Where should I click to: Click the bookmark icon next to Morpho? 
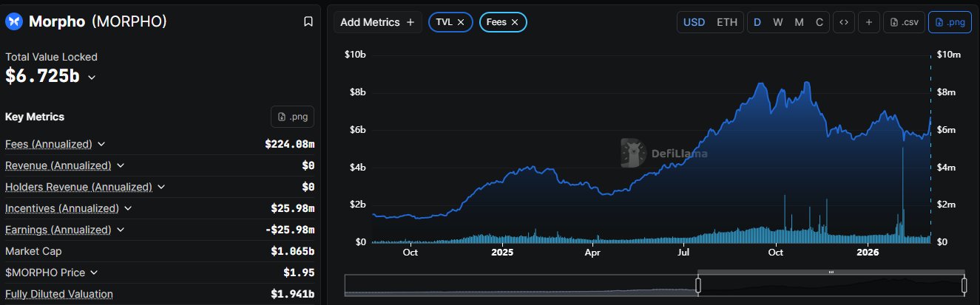308,22
